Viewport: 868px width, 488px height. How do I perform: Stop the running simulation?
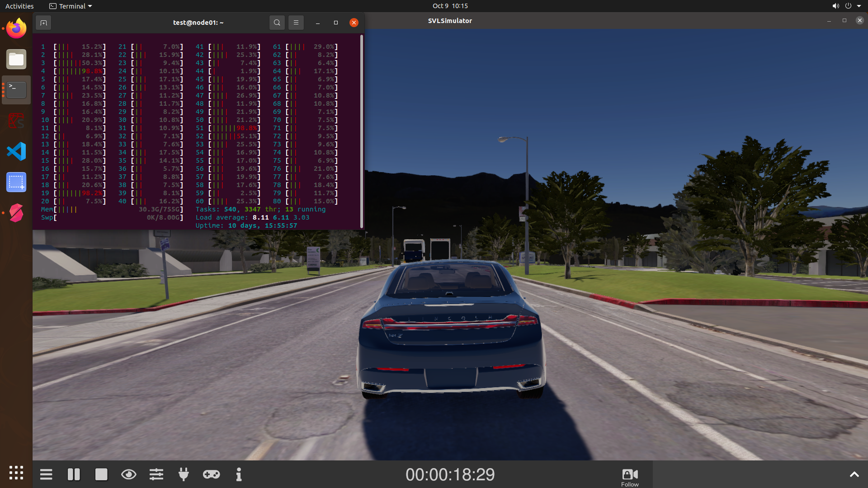pos(101,474)
